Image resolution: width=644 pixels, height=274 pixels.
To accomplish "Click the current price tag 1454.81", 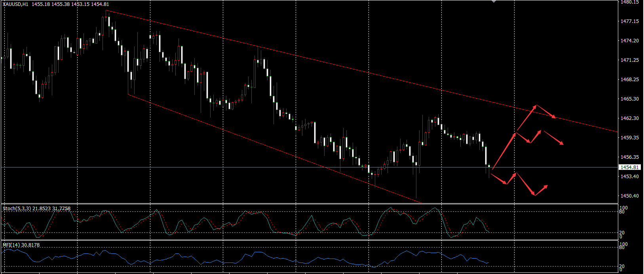I will [x=629, y=167].
